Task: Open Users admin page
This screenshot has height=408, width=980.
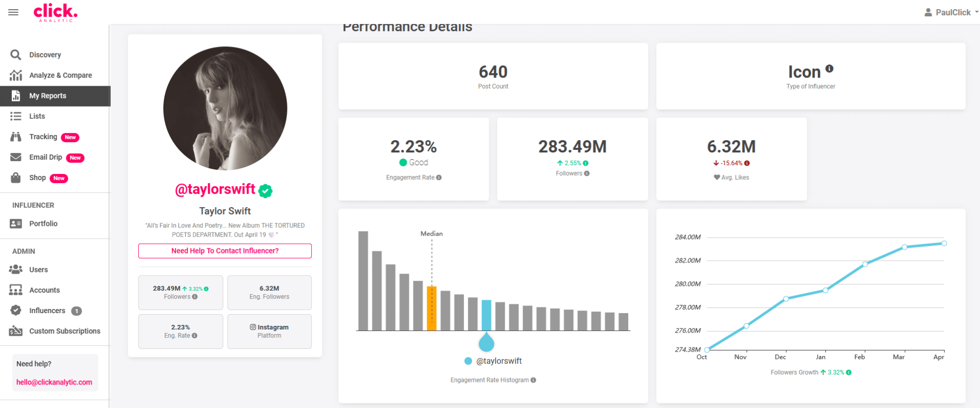Action: (39, 270)
